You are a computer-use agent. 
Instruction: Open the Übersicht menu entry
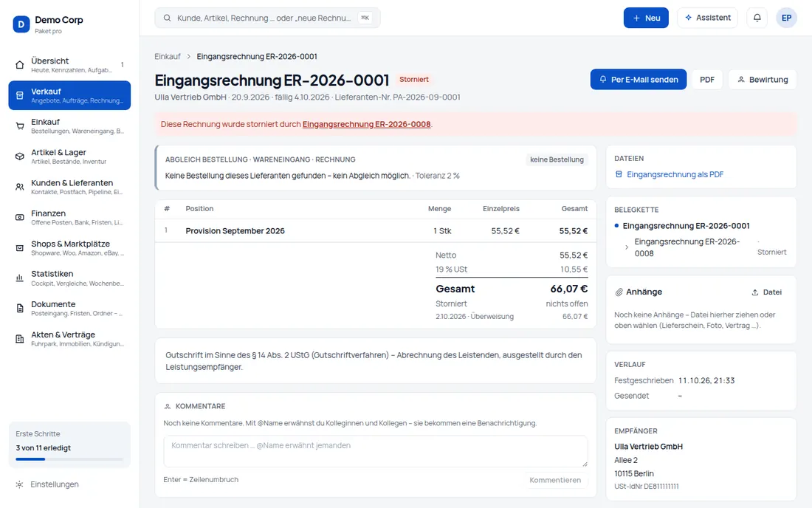pyautogui.click(x=69, y=65)
